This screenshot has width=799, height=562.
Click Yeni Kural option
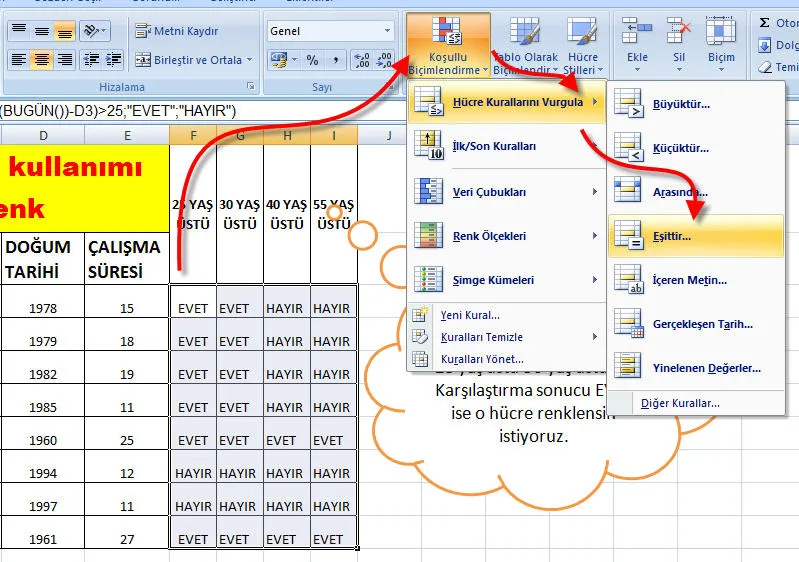click(469, 315)
